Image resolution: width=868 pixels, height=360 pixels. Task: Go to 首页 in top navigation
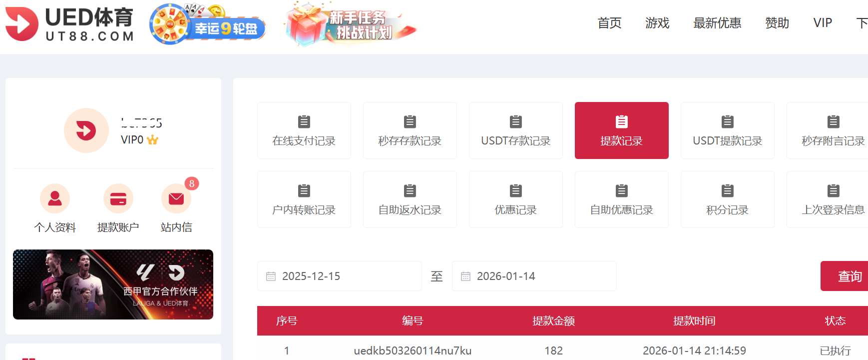click(610, 23)
